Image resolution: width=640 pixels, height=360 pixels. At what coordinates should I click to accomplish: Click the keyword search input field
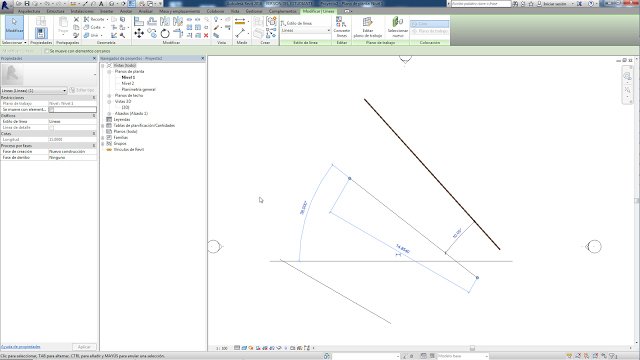481,4
